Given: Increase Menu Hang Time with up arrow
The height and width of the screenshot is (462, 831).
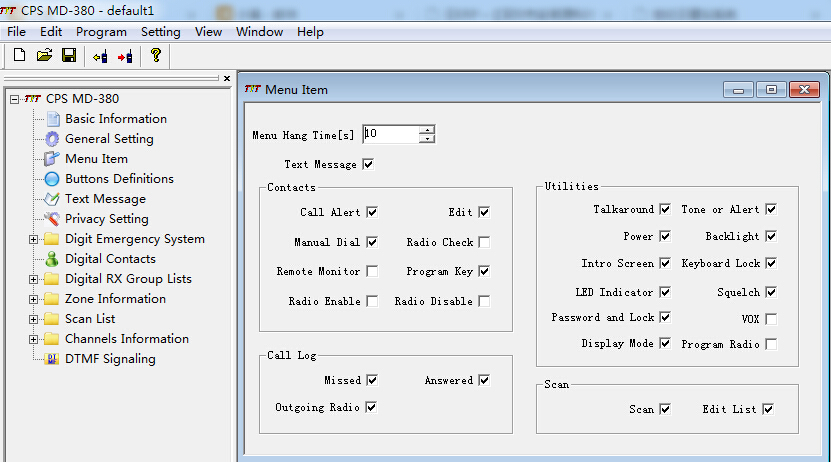Looking at the screenshot, I should click(427, 130).
